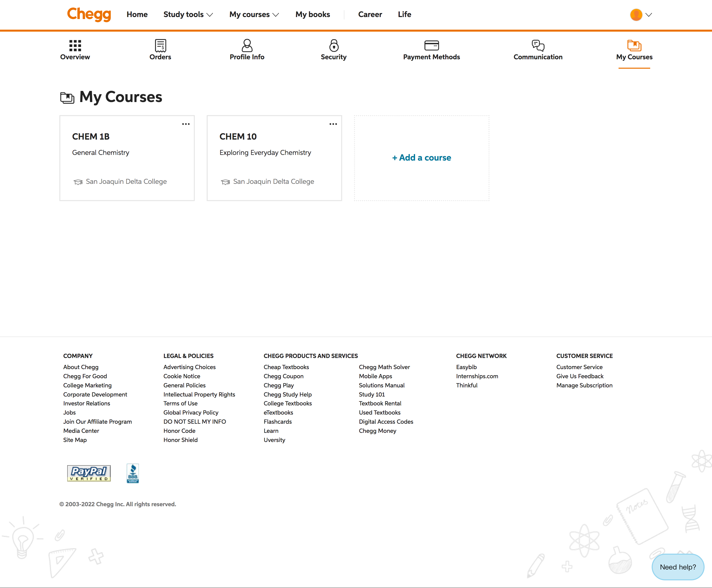Screen dimensions: 712x588
Task: Click Add a course
Action: (x=422, y=158)
